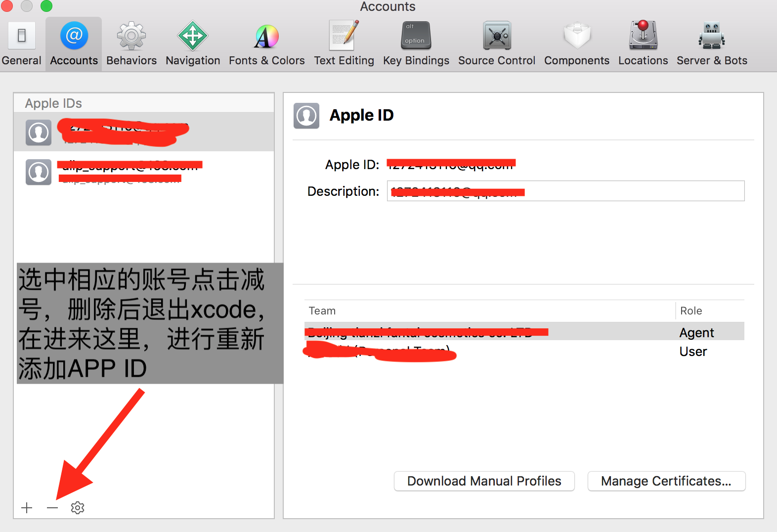Click the Manage Certificates button

coord(666,481)
